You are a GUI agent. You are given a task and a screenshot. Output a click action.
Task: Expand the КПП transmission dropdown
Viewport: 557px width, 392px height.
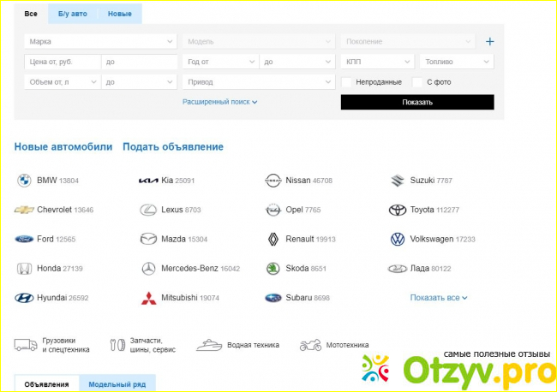coord(378,62)
